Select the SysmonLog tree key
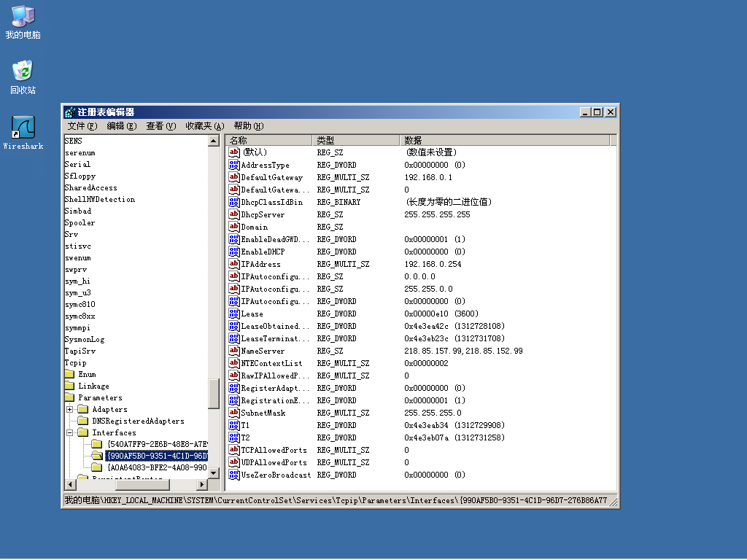The width and height of the screenshot is (747, 560). pyautogui.click(x=85, y=339)
